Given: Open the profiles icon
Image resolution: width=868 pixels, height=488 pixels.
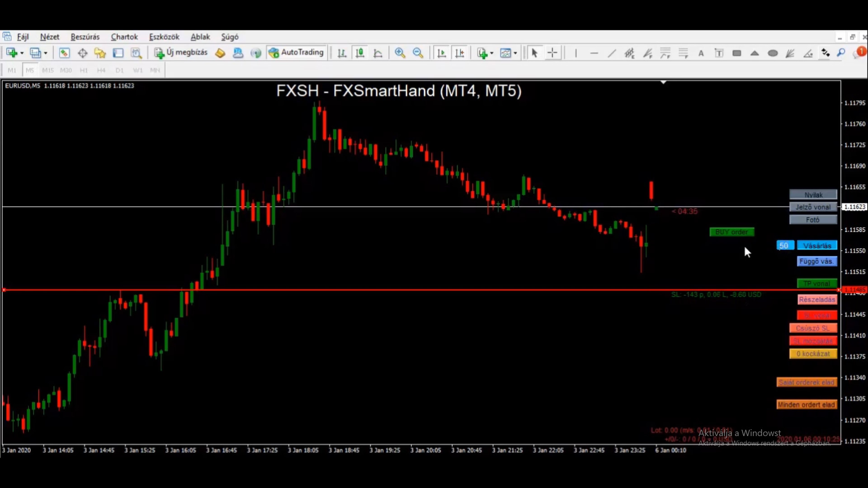Looking at the screenshot, I should pyautogui.click(x=35, y=53).
